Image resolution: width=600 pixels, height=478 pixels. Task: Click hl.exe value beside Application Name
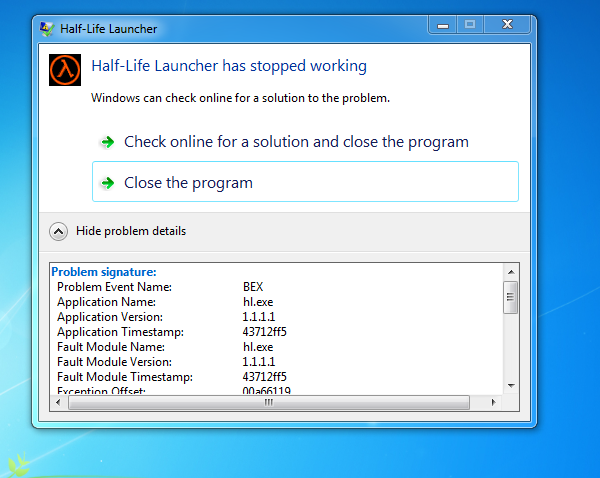pos(258,302)
